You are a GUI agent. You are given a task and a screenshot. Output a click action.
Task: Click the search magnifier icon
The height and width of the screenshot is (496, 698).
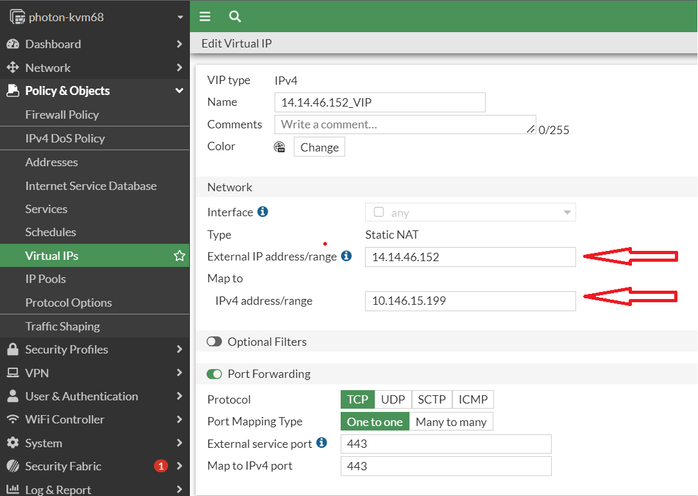pyautogui.click(x=234, y=16)
